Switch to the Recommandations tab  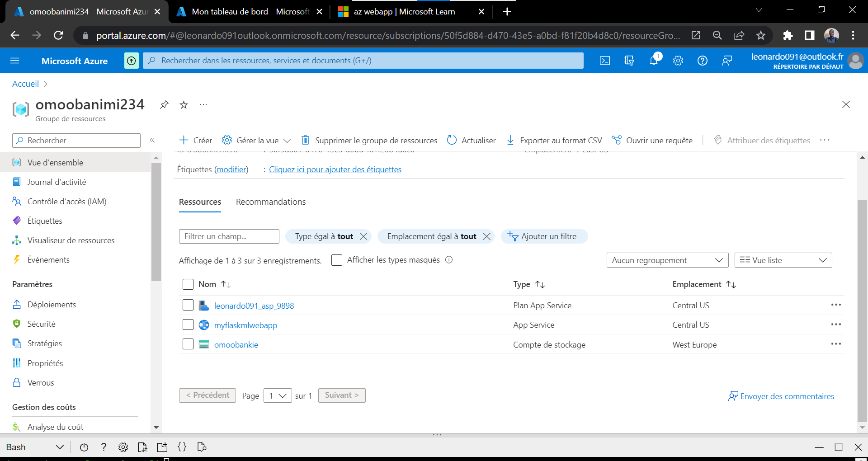click(270, 202)
